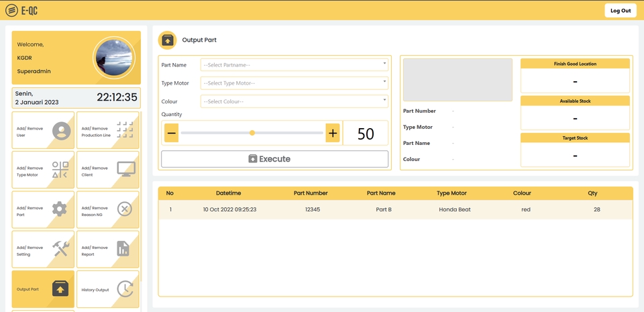Click the 'red' colour cell
The width and height of the screenshot is (644, 312).
[x=526, y=209]
